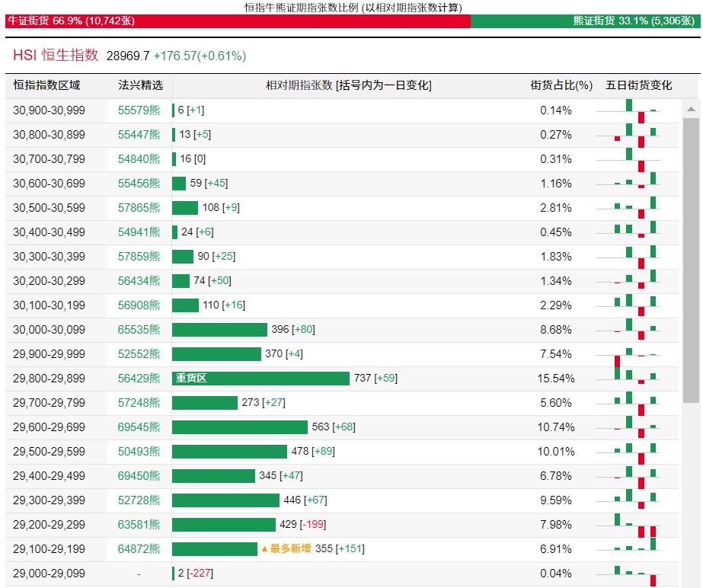View five-day chart for 29,200-29,299 row

[637, 525]
